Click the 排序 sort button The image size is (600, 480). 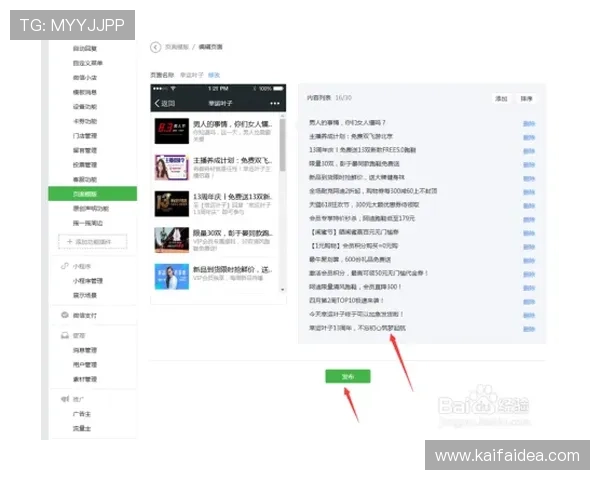(x=526, y=99)
